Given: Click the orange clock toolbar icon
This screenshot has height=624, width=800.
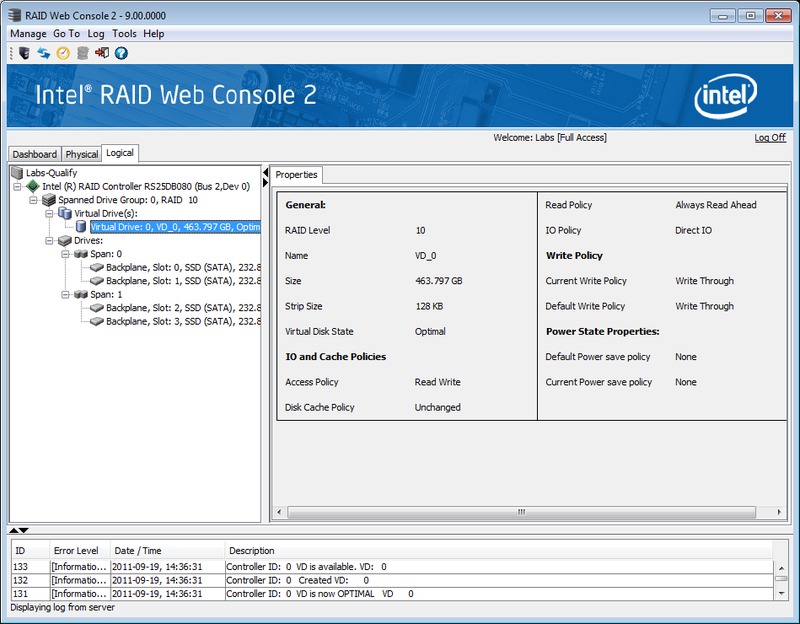Looking at the screenshot, I should pos(62,53).
